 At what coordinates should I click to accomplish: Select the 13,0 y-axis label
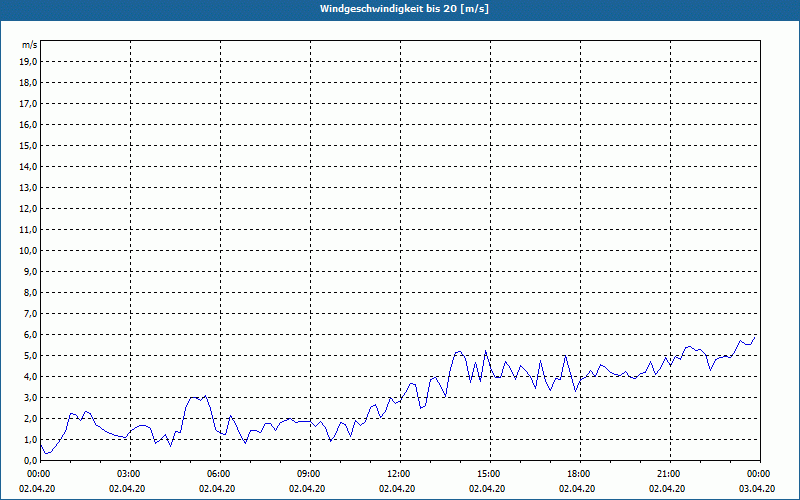[x=29, y=188]
